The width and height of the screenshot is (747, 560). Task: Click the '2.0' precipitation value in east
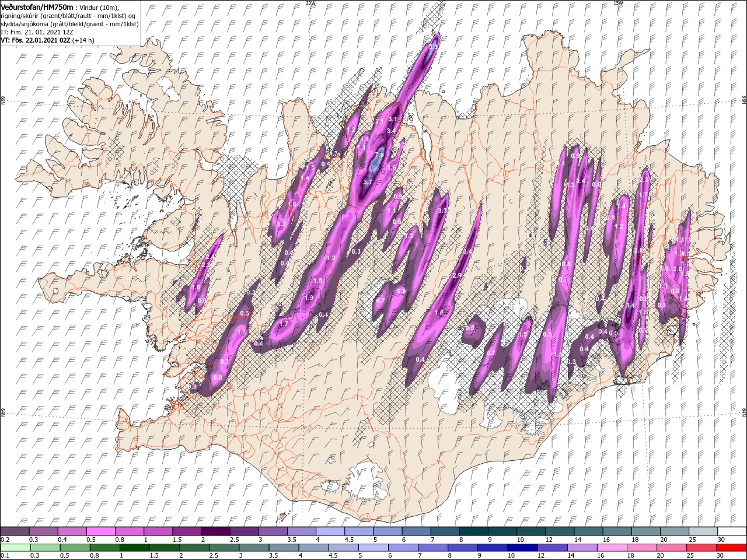678,269
